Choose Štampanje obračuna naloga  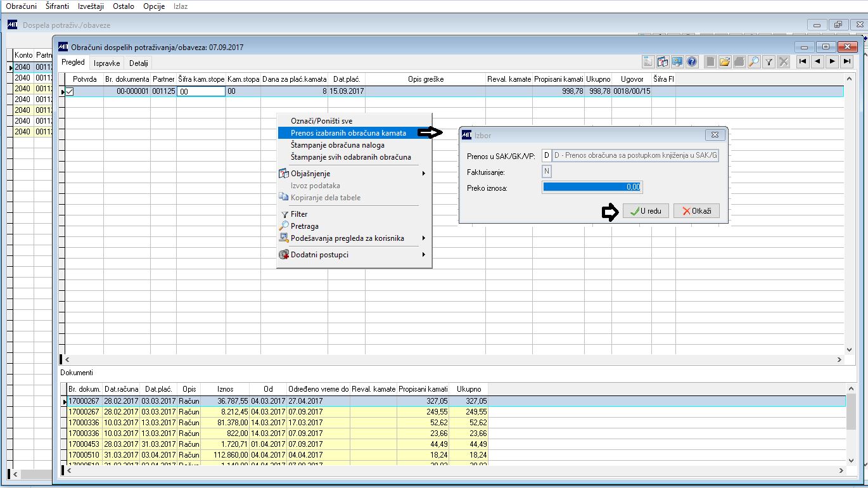(354, 145)
